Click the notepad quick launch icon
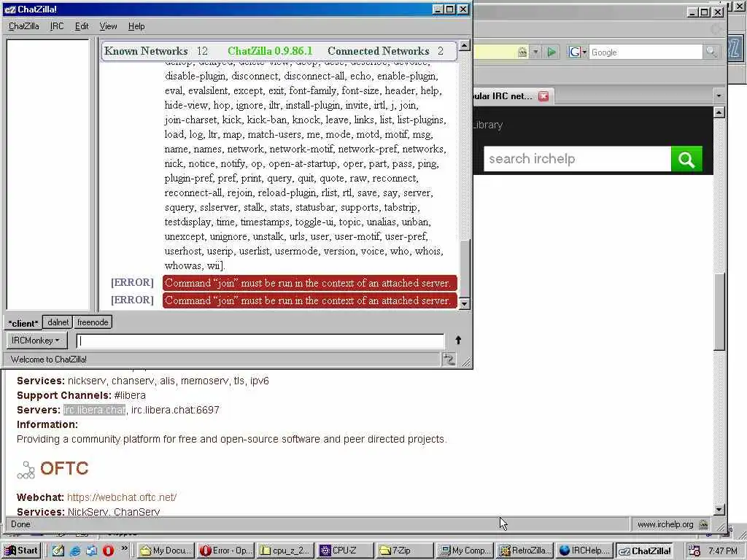This screenshot has width=747, height=560. point(58,551)
